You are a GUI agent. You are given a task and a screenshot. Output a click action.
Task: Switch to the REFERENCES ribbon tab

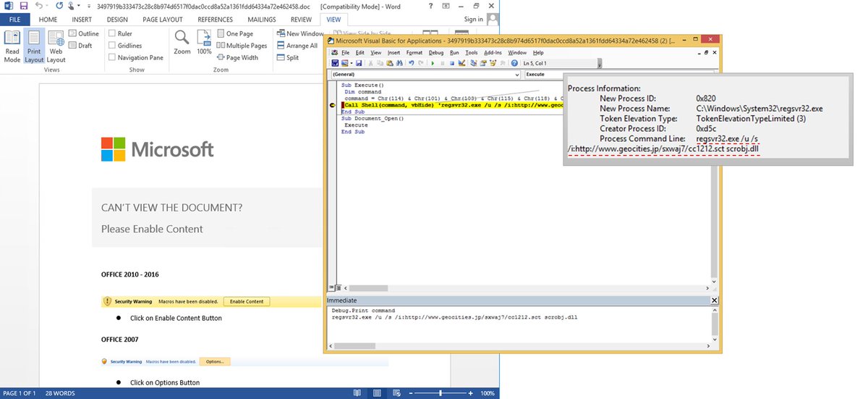(216, 20)
